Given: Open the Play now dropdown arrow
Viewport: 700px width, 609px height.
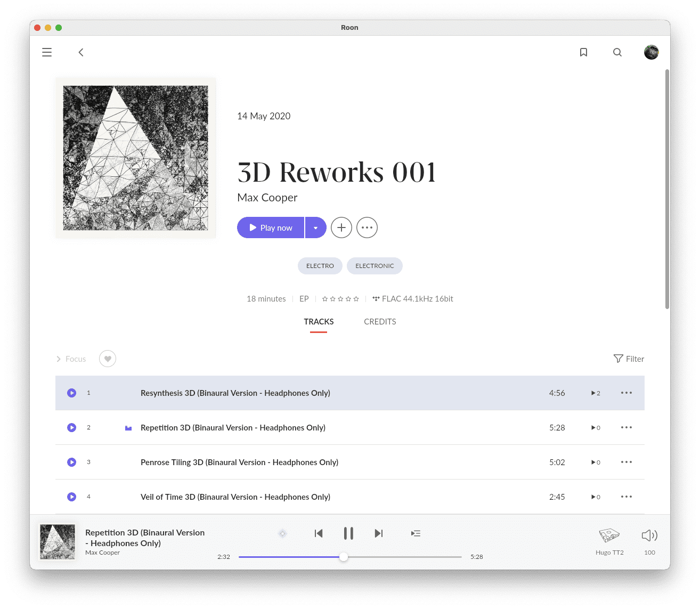Looking at the screenshot, I should tap(316, 228).
